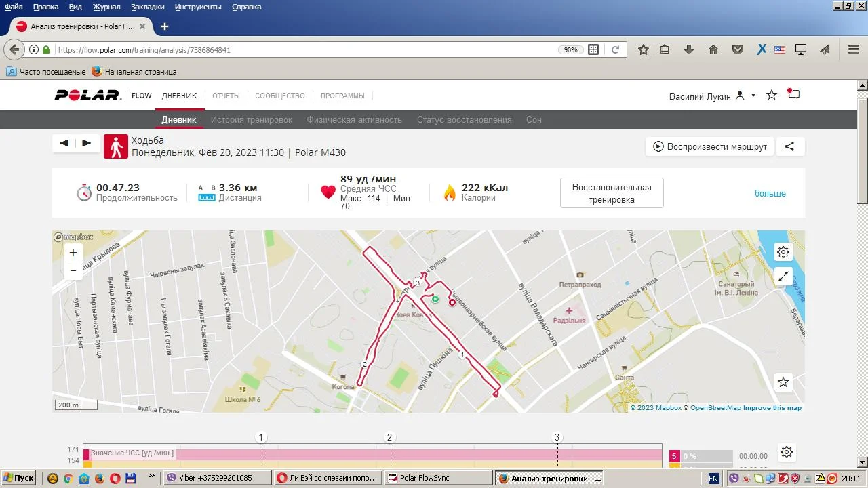Go to previous training with left arrow
Image resolution: width=868 pixels, height=488 pixels.
pos(64,143)
